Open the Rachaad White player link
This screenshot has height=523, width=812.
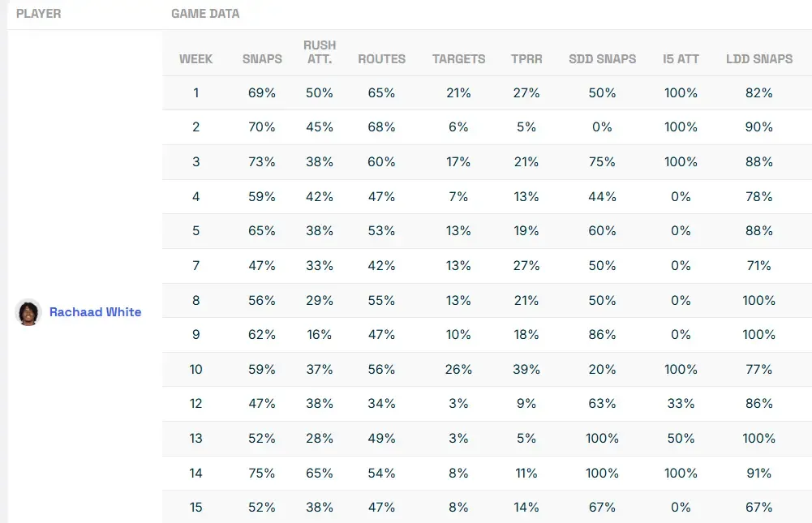click(x=95, y=312)
